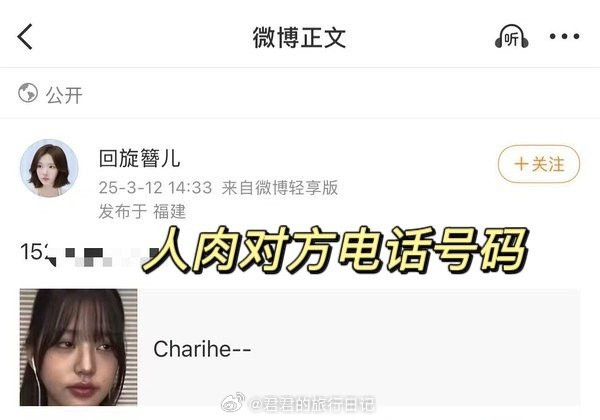Viewport: 600px width, 420px height.
Task: Click the @君君的旅行日记 watermark text
Action: click(x=313, y=405)
